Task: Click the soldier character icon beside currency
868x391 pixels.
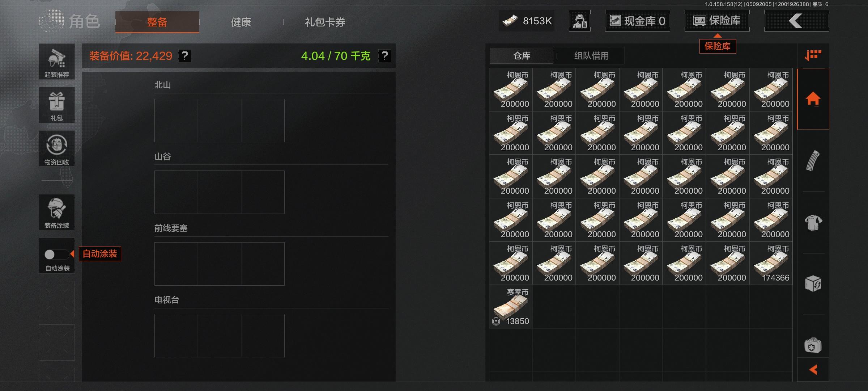Action: pyautogui.click(x=580, y=21)
